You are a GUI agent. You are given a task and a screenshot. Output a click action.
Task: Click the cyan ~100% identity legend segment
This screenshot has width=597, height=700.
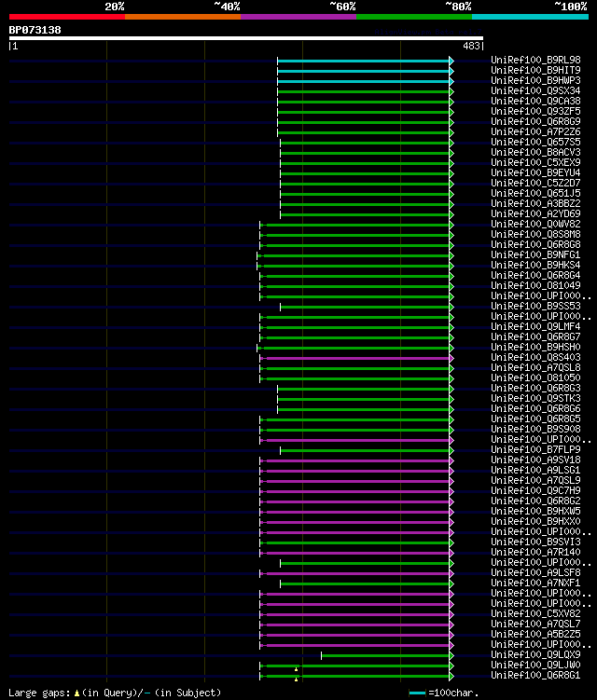(x=530, y=17)
